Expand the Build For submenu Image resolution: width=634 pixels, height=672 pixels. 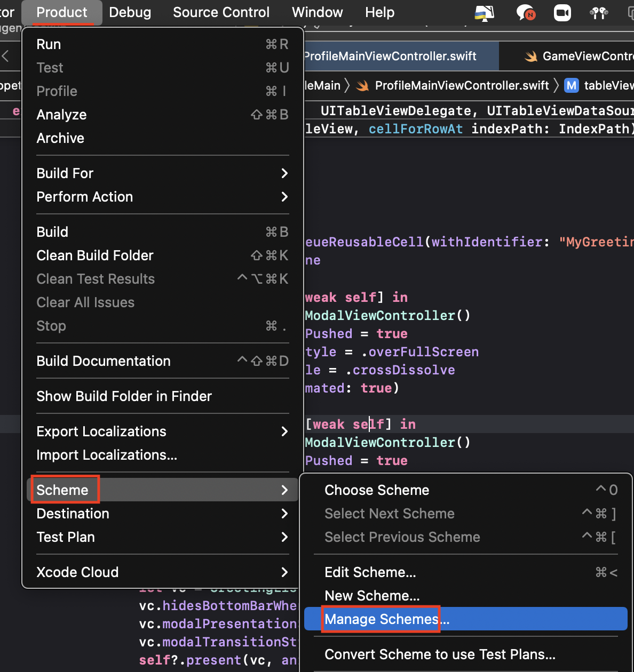pyautogui.click(x=163, y=173)
